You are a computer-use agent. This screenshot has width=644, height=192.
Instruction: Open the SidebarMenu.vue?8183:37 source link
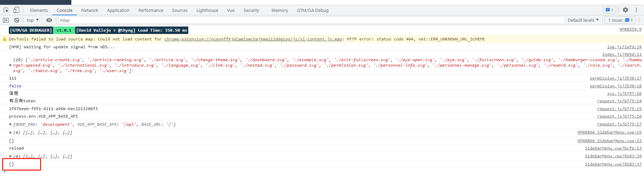point(613,164)
